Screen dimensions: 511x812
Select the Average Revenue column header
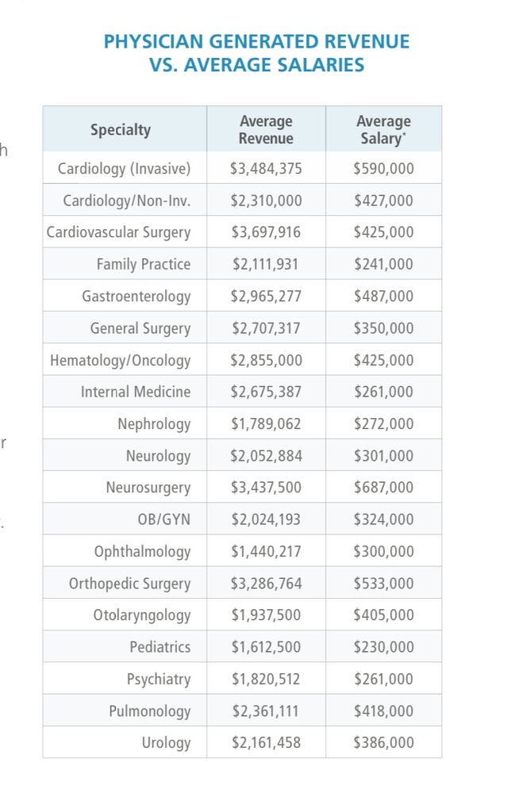(266, 130)
